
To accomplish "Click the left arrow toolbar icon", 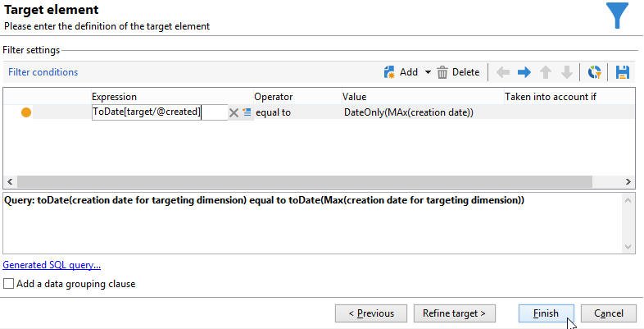I will [x=504, y=72].
